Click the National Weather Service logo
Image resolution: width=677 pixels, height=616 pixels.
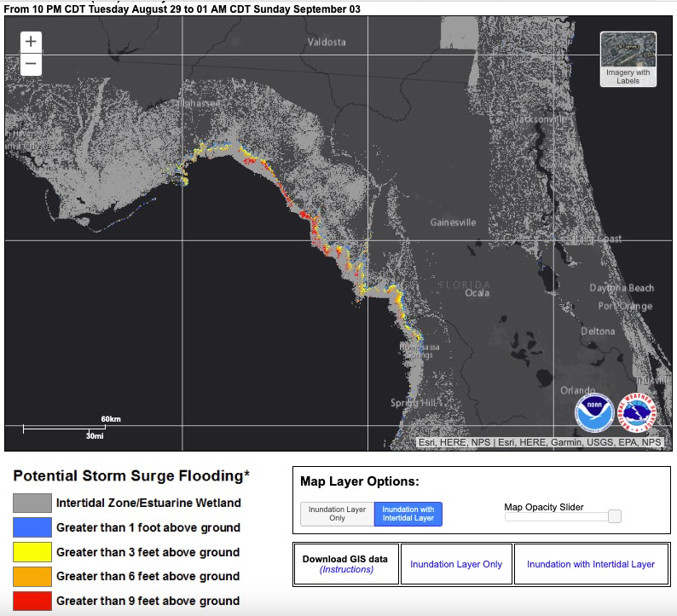tap(637, 413)
